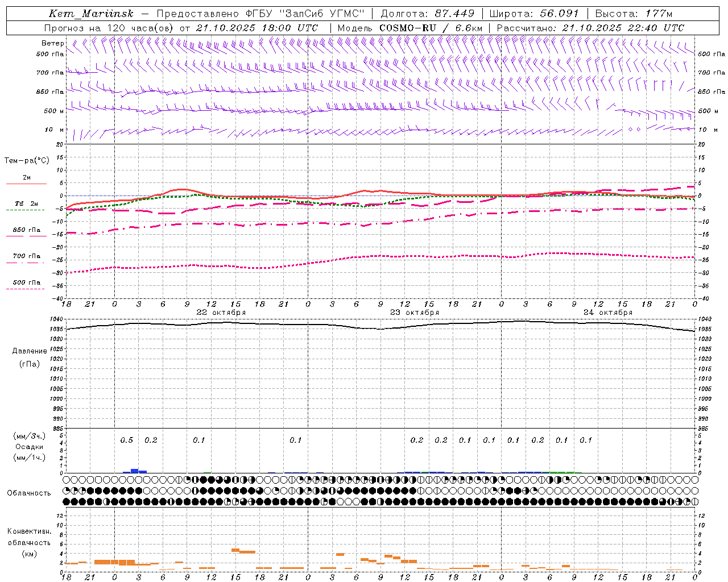Click the "Тем-ра(°C)" temperature panel label
728x582 pixels.
[x=27, y=161]
